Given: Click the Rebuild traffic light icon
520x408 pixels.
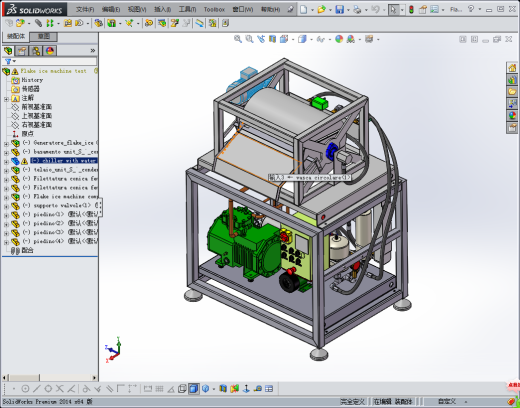Looking at the screenshot, I should 411,9.
